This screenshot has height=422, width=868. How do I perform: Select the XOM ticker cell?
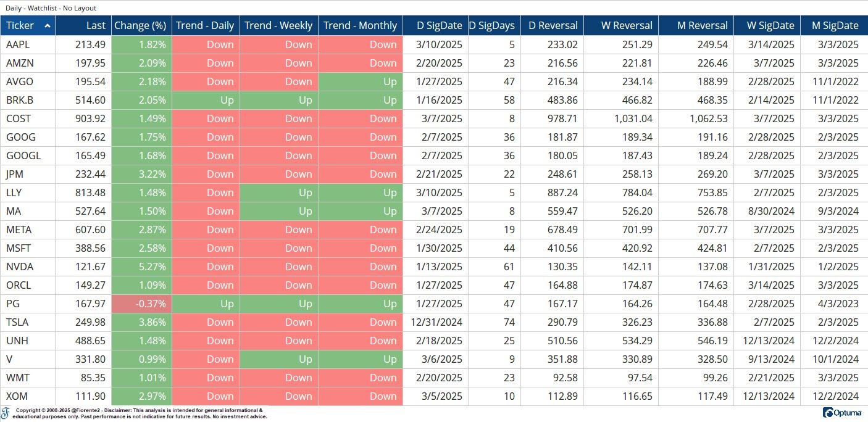tap(28, 396)
